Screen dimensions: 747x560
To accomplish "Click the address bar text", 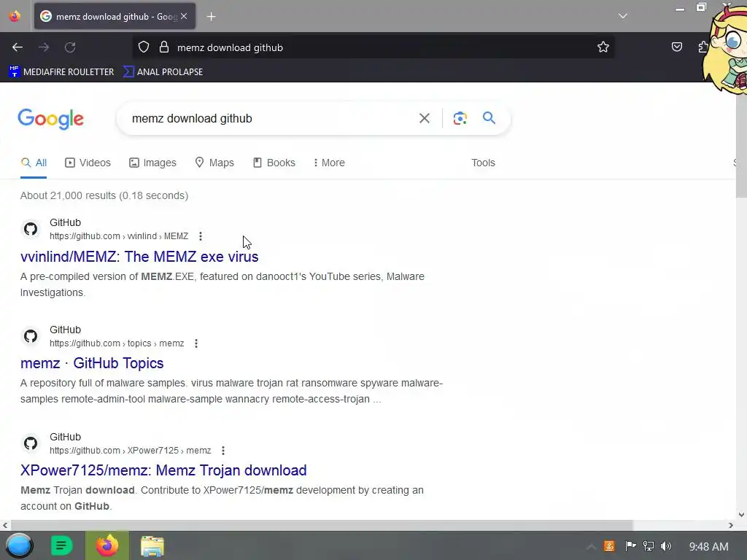I will 230,47.
